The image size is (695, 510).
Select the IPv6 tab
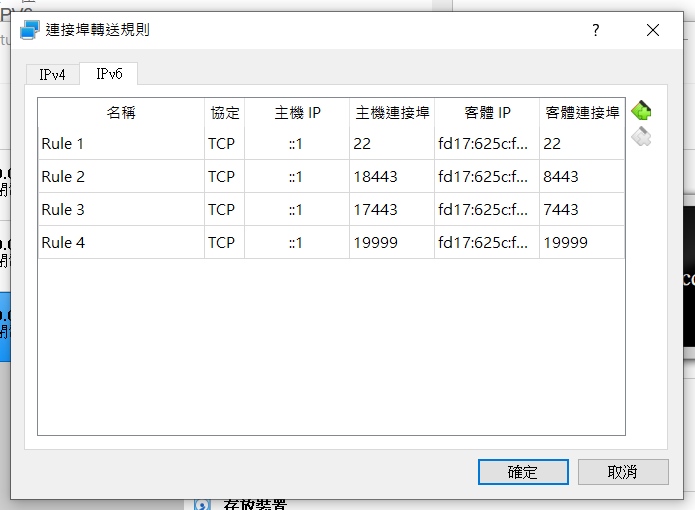[108, 74]
